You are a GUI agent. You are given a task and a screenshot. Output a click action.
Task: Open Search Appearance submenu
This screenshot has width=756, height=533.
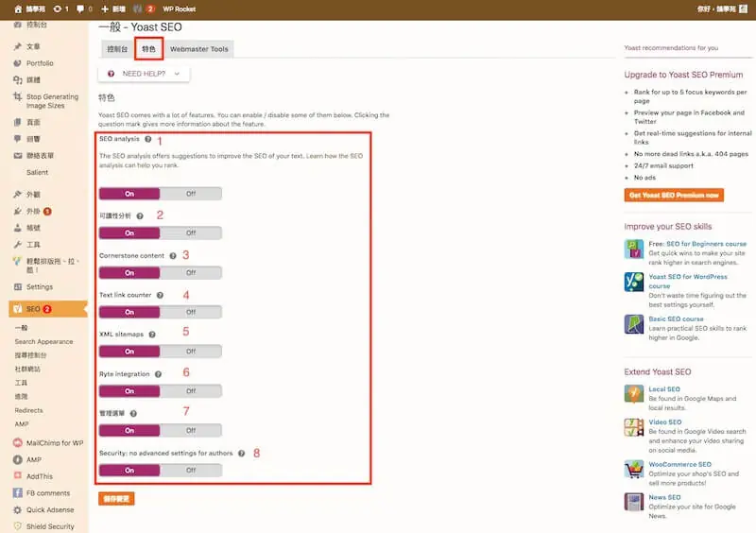coord(43,341)
